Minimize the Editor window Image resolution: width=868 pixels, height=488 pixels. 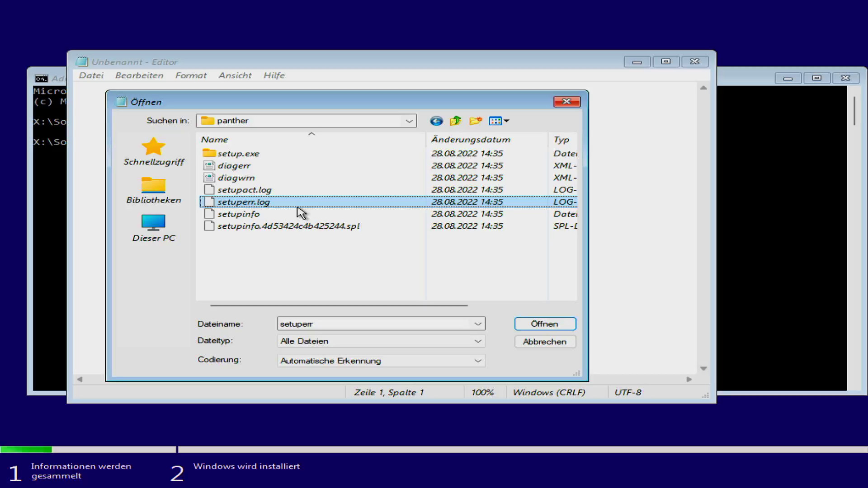[x=637, y=62]
